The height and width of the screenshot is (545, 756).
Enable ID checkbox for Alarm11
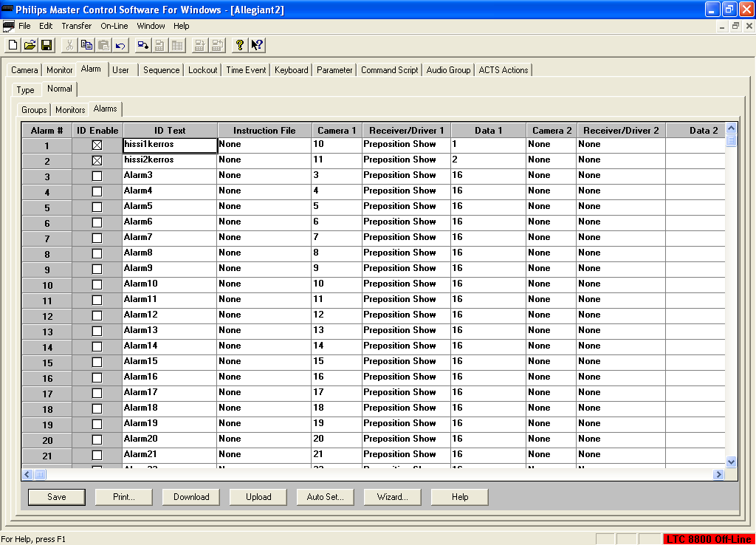[97, 300]
